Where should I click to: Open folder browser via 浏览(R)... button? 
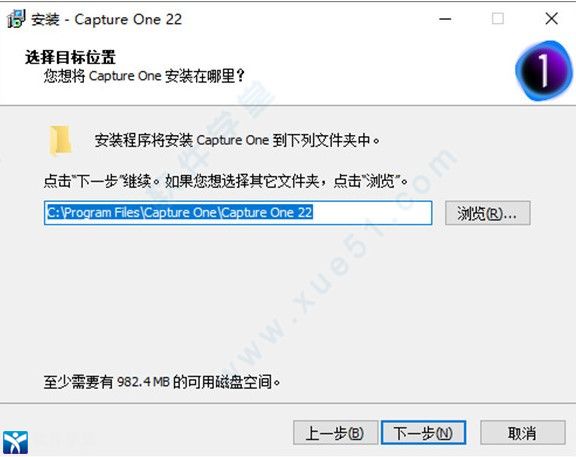[487, 213]
